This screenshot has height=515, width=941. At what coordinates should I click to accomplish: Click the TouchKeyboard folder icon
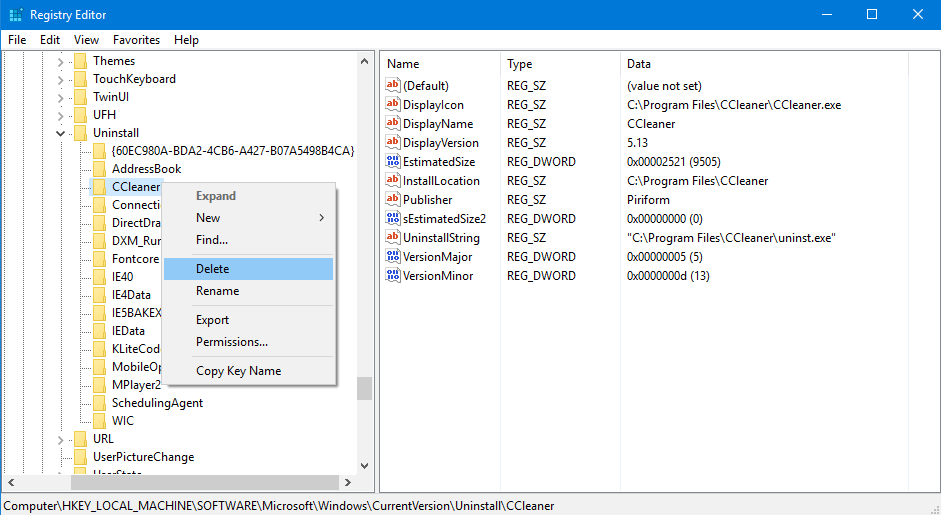[x=80, y=79]
